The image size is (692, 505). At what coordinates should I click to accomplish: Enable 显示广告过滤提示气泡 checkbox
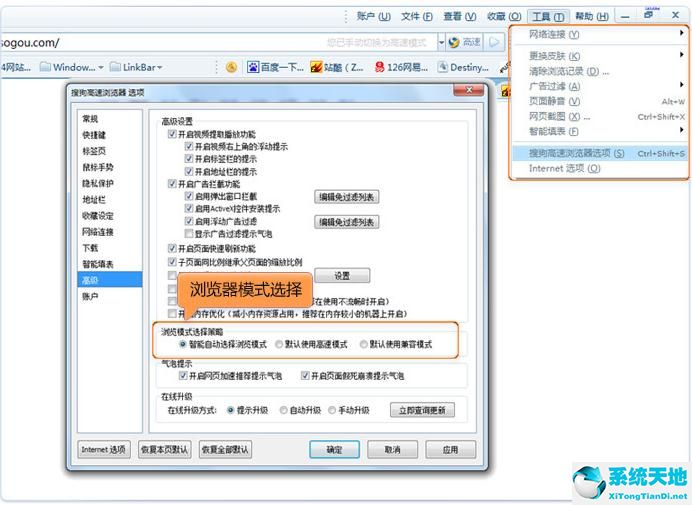pos(189,234)
